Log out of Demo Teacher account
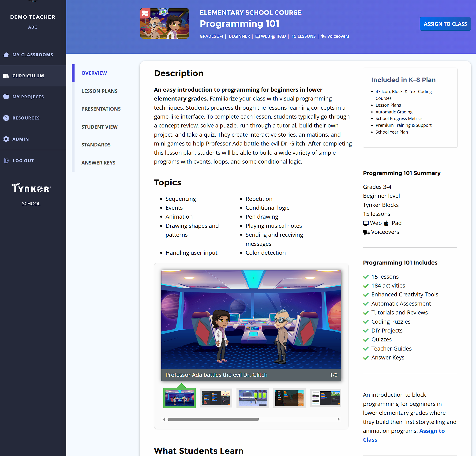476x456 pixels. click(33, 161)
